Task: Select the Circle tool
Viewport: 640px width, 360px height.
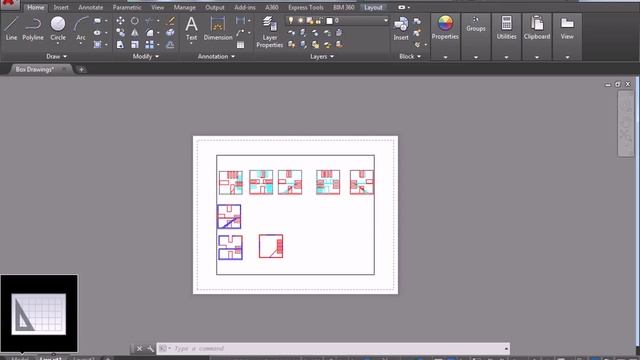Action: tap(58, 29)
